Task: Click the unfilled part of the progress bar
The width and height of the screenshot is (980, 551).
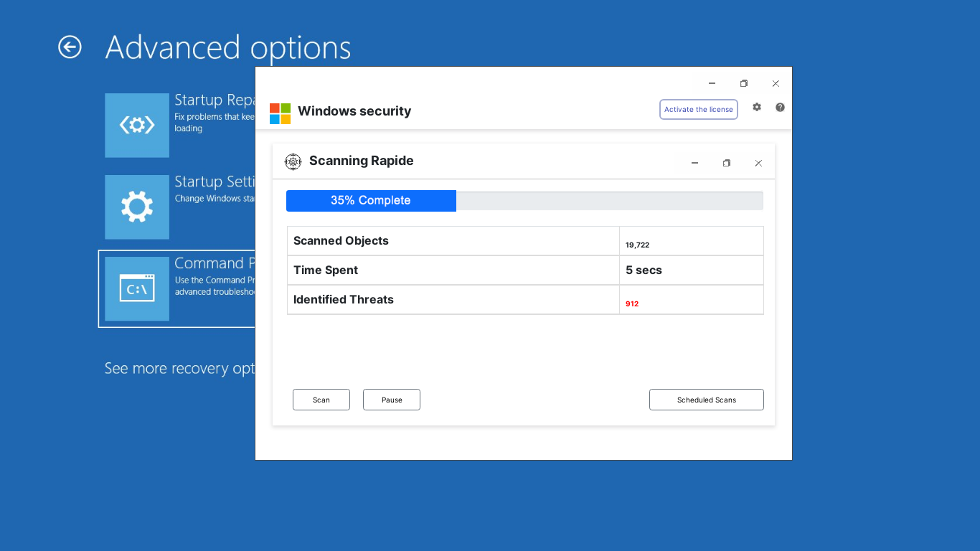Action: point(610,201)
